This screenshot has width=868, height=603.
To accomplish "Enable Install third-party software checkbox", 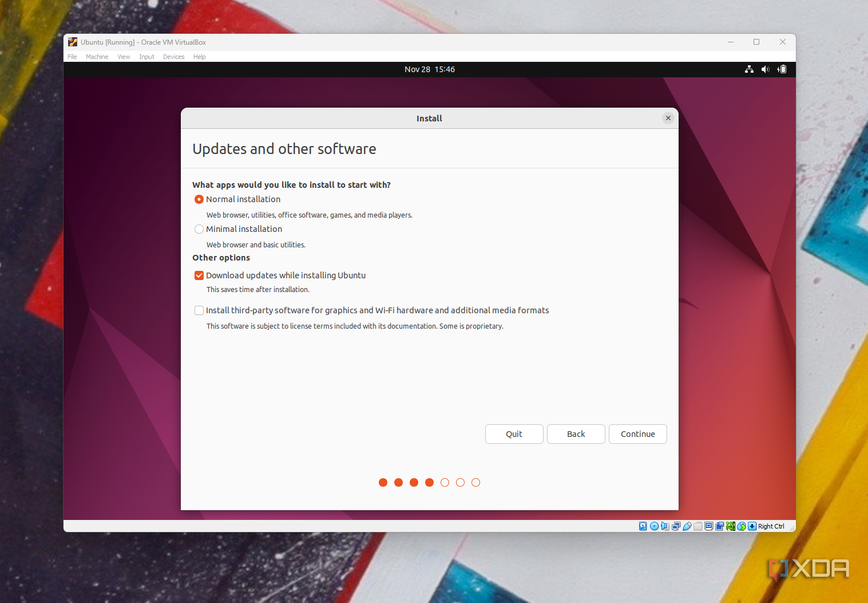I will click(199, 310).
